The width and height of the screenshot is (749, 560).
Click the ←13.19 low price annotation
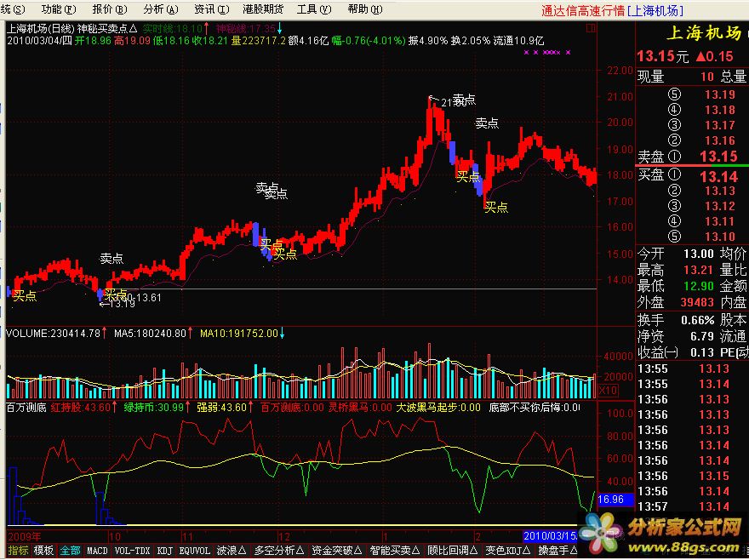[118, 303]
